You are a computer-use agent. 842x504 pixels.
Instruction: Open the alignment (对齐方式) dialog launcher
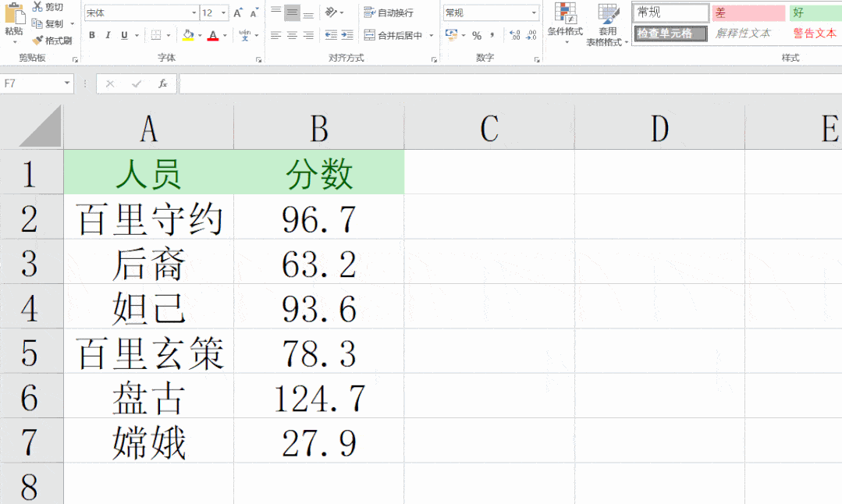pos(434,59)
